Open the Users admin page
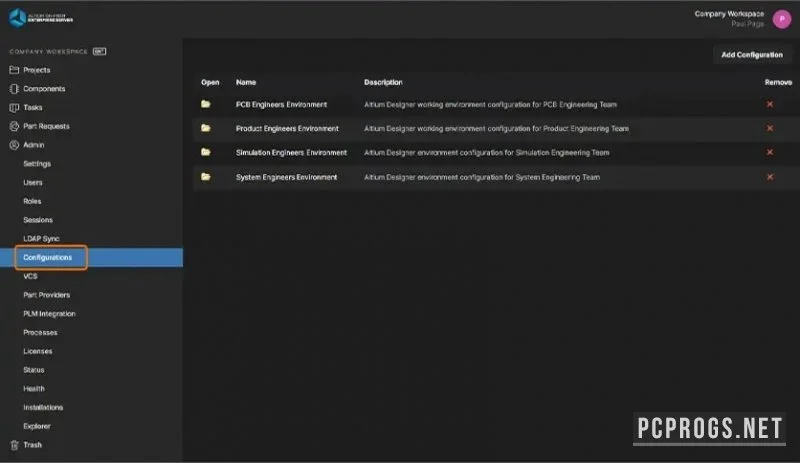 tap(33, 183)
